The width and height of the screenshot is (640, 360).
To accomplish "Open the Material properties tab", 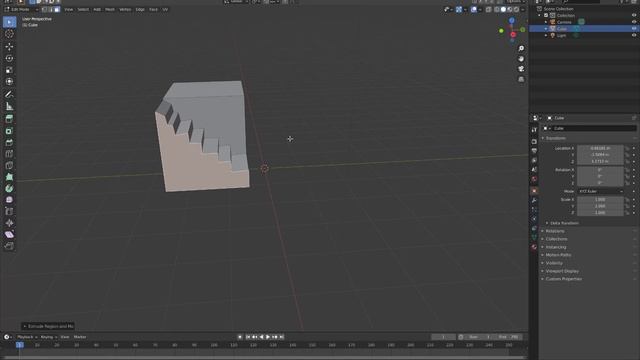I will pyautogui.click(x=534, y=247).
